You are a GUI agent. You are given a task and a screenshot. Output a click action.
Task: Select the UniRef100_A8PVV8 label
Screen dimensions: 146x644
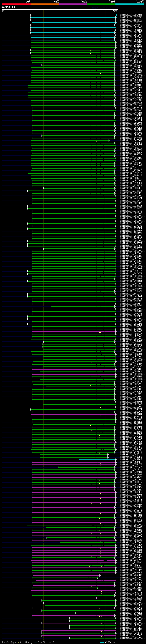click(131, 384)
